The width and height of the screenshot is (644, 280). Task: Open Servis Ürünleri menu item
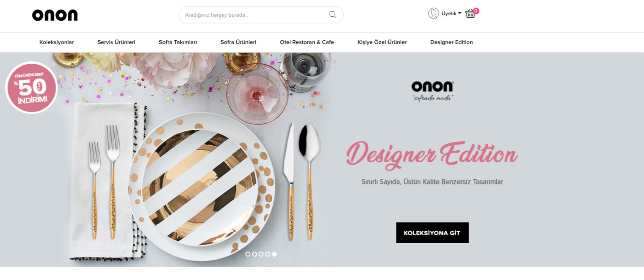tap(116, 42)
